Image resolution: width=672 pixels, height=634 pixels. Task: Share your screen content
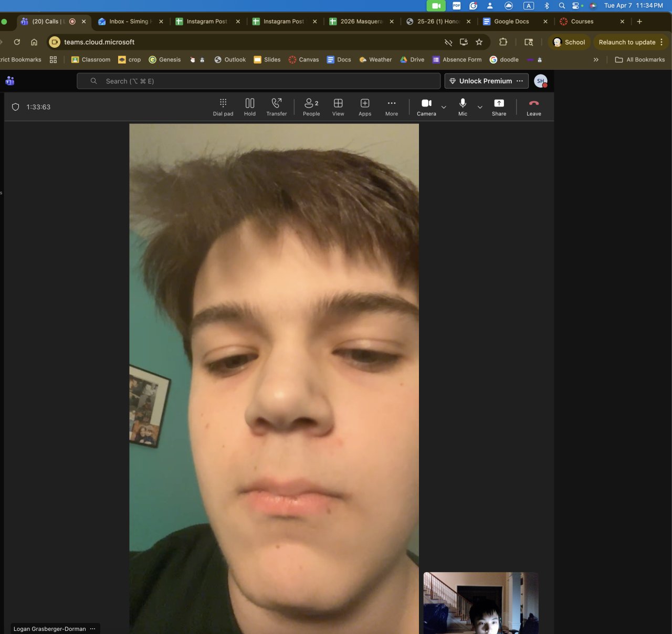coord(499,107)
